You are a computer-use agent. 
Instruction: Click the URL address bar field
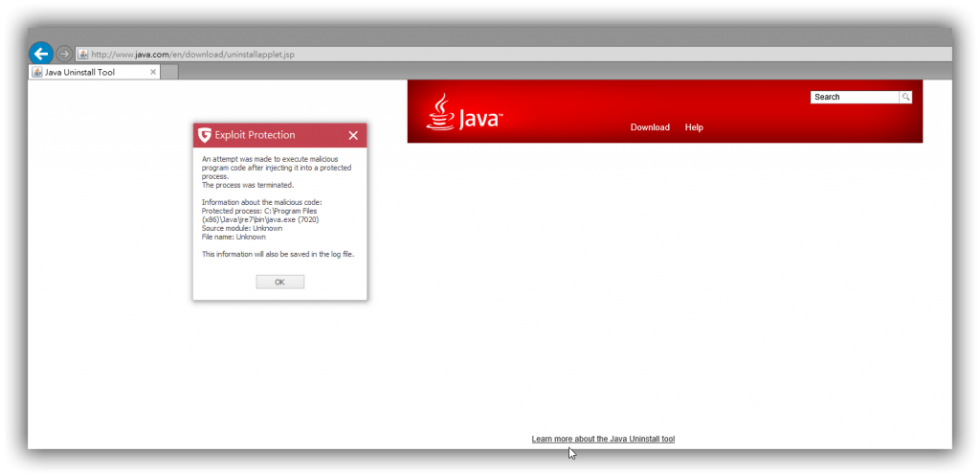[x=513, y=55]
